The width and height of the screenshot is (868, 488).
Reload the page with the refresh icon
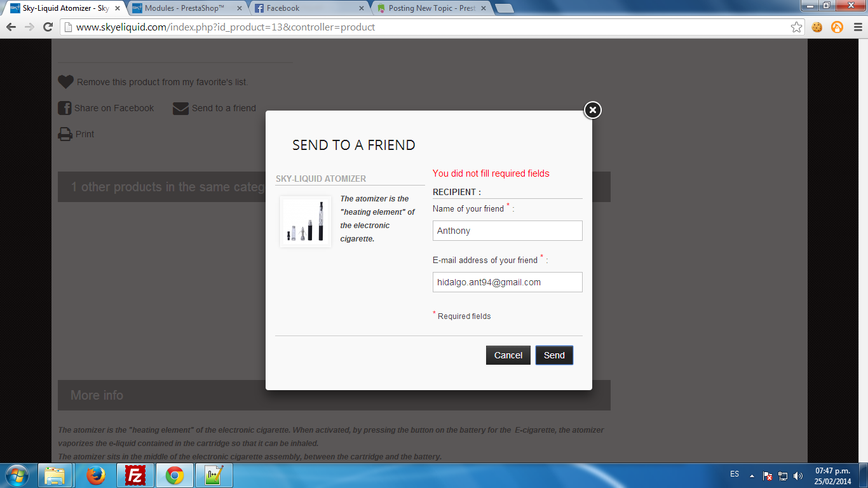coord(48,27)
